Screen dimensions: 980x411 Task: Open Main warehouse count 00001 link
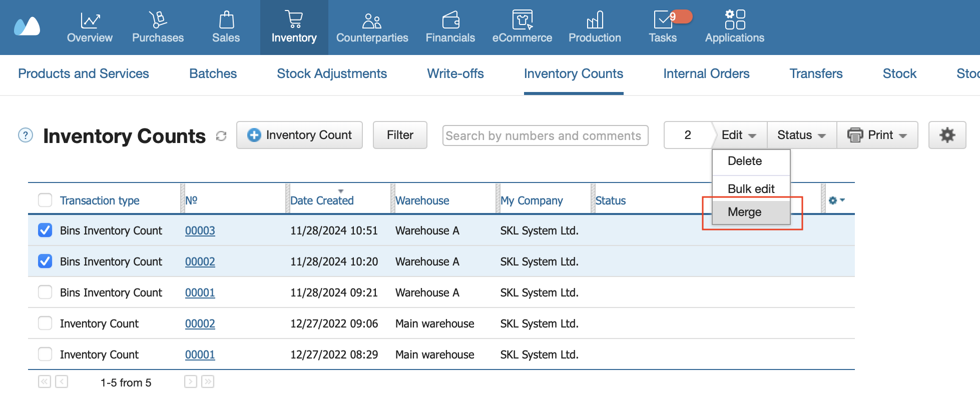coord(200,354)
